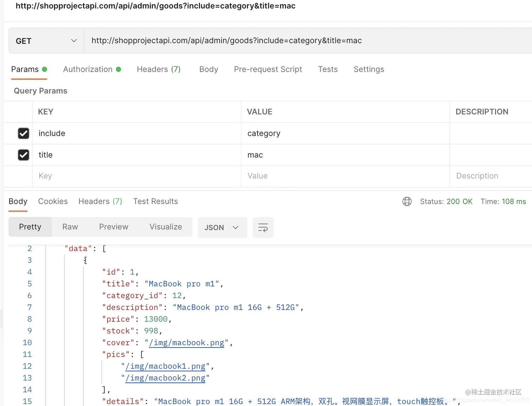Click the title key cell
Viewport: 532px width, 406px height.
137,155
